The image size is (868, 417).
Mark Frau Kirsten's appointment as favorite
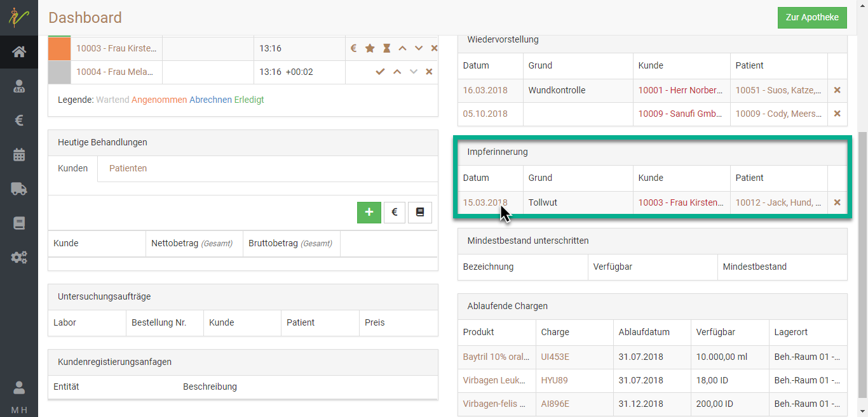point(369,48)
